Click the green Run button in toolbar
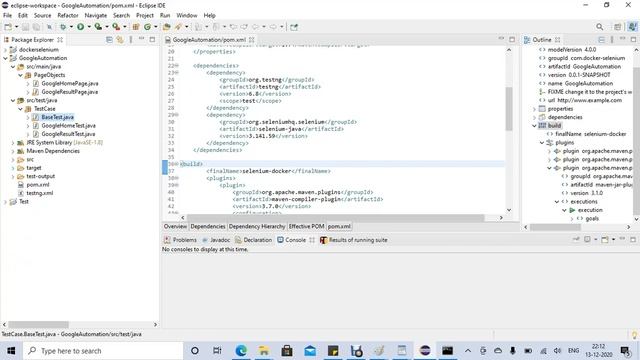Viewport: 640px width, 360px height. point(80,27)
